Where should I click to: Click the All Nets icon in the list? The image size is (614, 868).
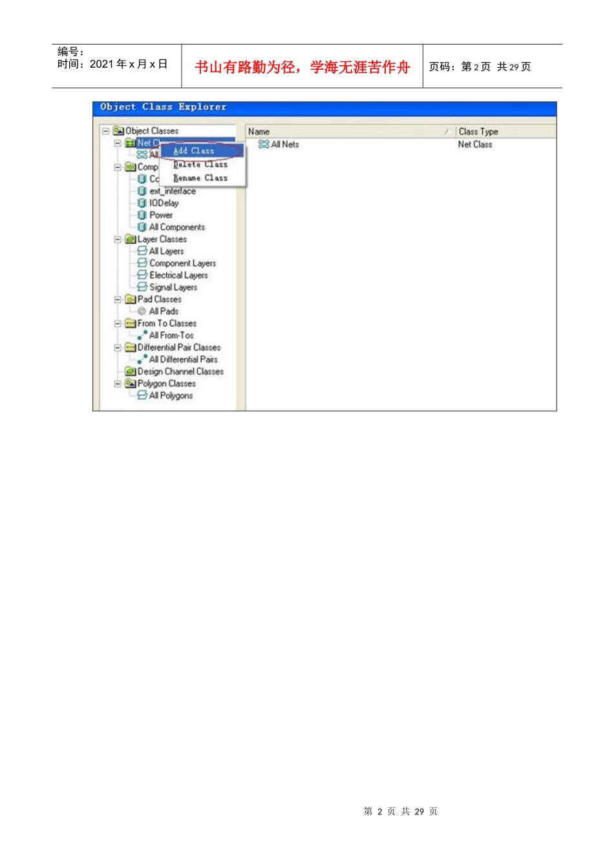(264, 145)
